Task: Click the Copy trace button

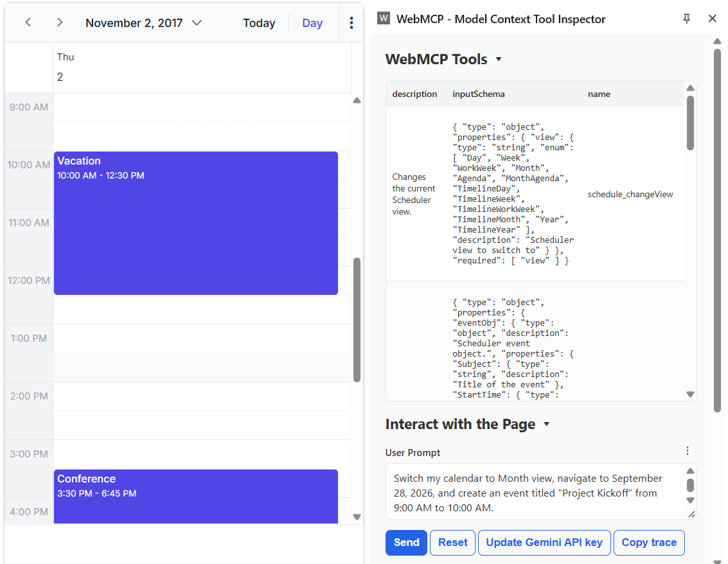Action: click(649, 542)
